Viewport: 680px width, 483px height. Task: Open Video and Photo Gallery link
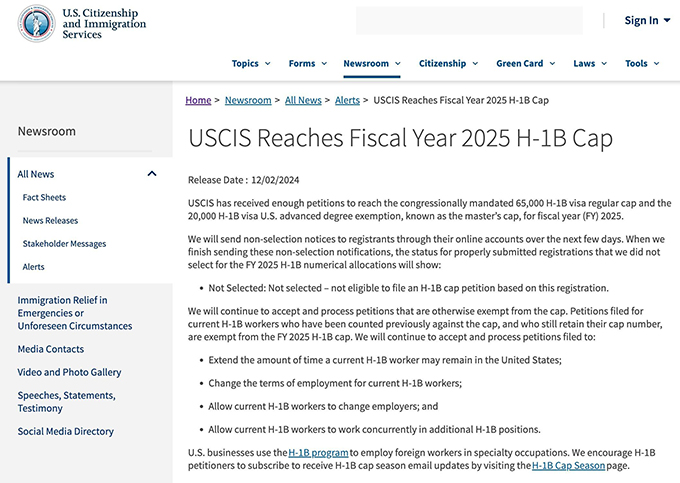pyautogui.click(x=69, y=372)
